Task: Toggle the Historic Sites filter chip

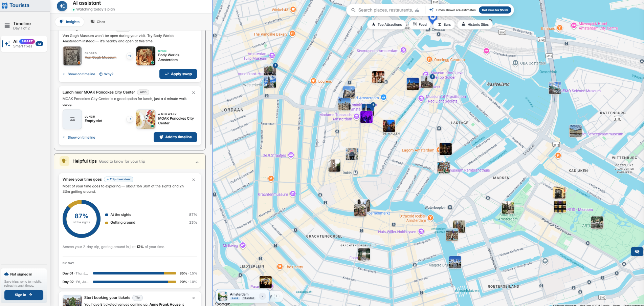Action: pyautogui.click(x=475, y=24)
